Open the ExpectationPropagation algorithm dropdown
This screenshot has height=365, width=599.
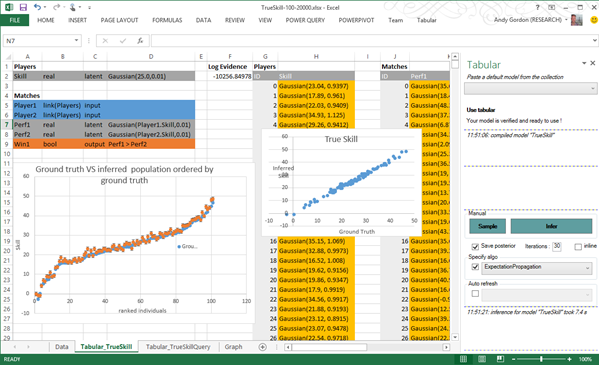click(537, 268)
